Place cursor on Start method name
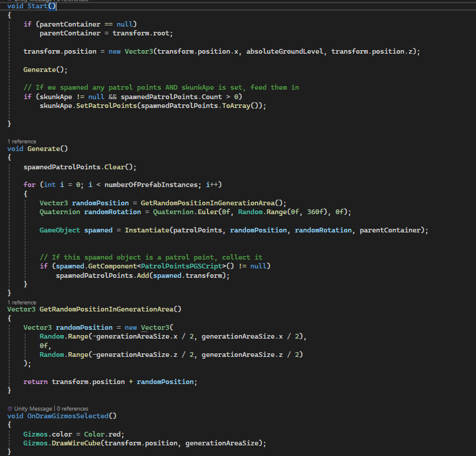476x456 pixels. coord(38,6)
